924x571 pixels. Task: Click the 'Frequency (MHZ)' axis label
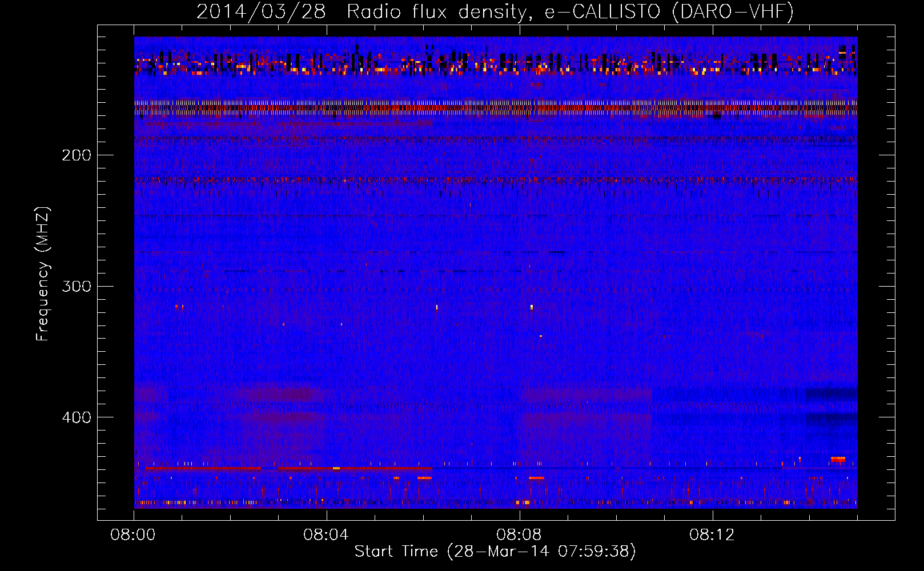tap(43, 274)
